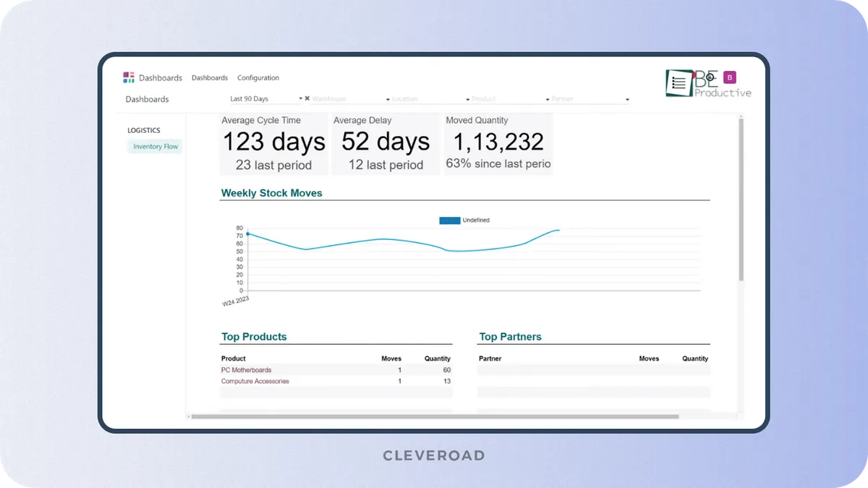Viewport: 868px width, 488px height.
Task: Open the Moved Quantity card
Action: point(498,144)
